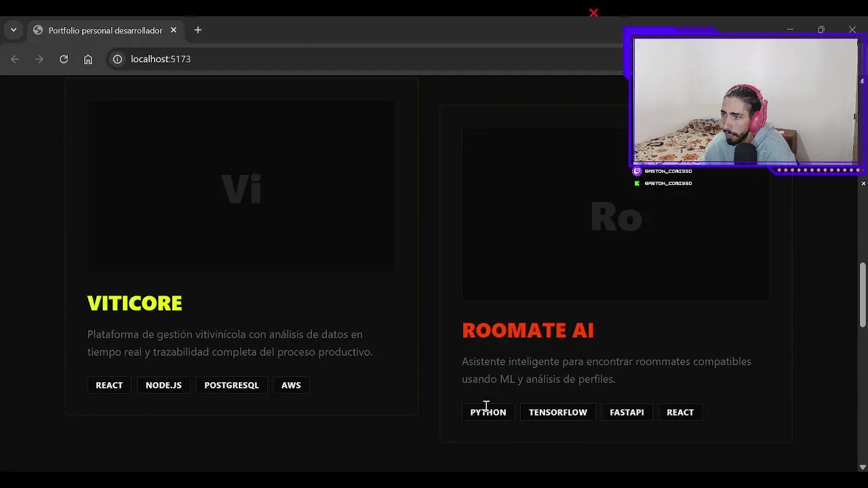Select the REACT tag under Viticore
The height and width of the screenshot is (488, 868).
(109, 385)
